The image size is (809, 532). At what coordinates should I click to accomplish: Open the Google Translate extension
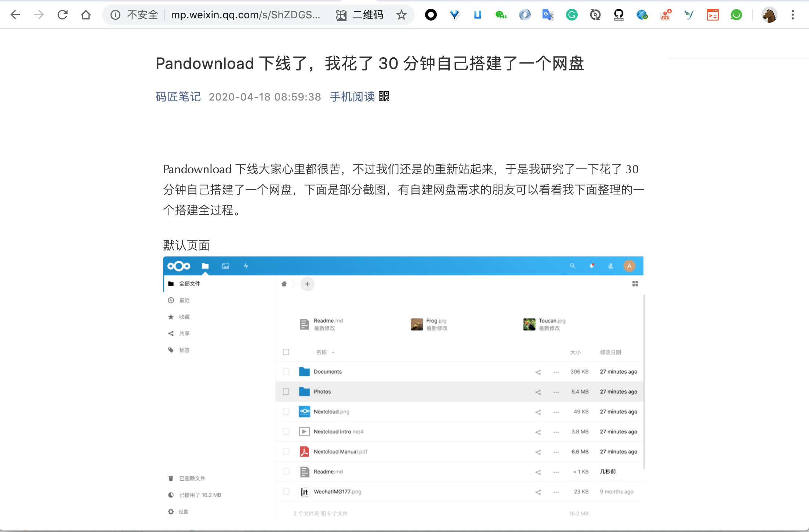click(x=548, y=15)
